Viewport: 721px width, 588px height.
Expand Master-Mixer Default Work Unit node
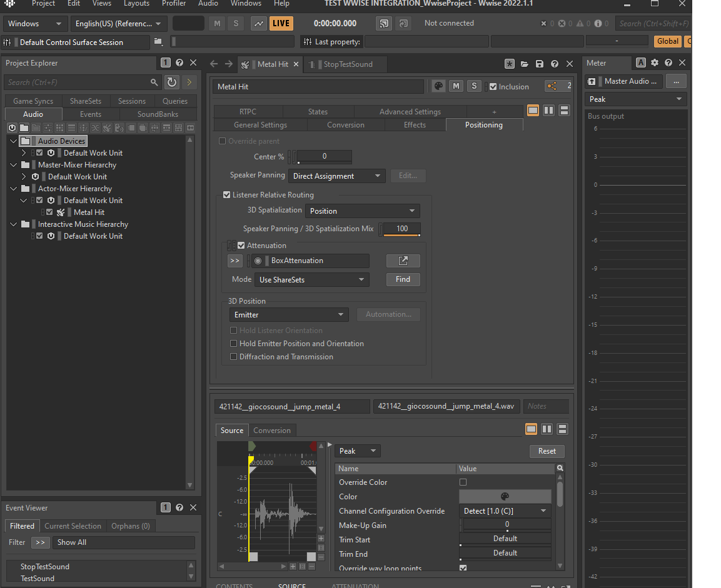point(24,176)
